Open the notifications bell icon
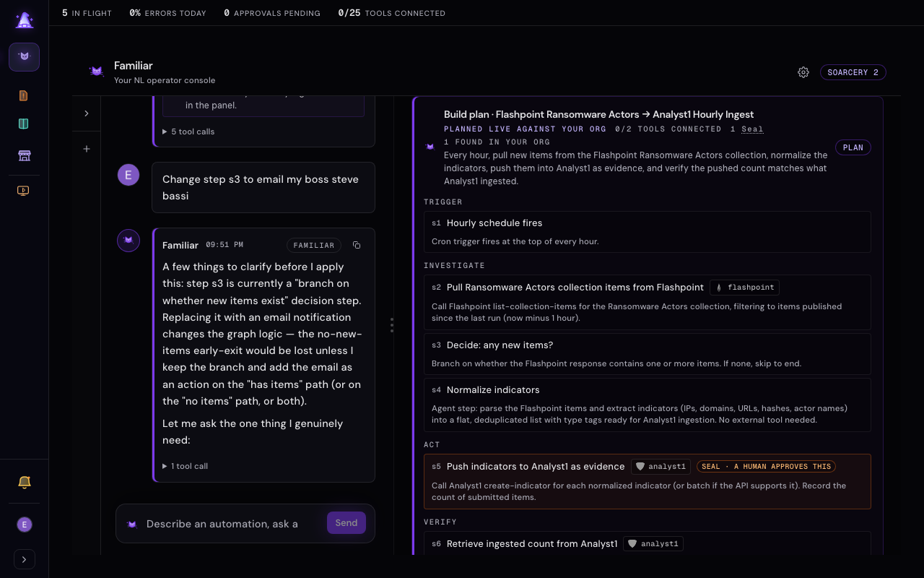 pos(25,482)
